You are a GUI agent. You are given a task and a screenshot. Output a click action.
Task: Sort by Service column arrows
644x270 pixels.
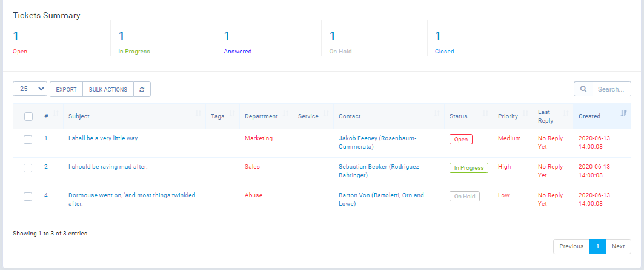[327, 113]
